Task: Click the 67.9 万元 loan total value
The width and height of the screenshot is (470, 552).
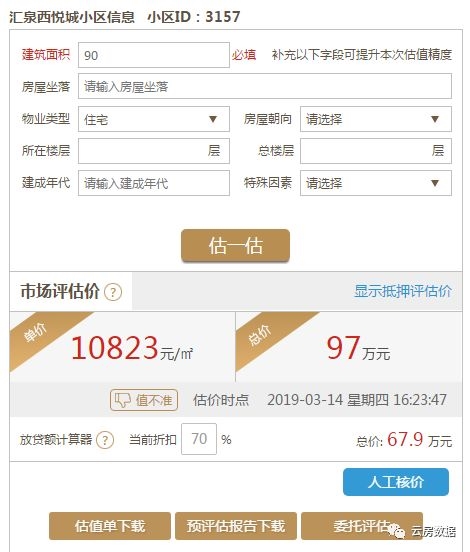Action: (419, 439)
